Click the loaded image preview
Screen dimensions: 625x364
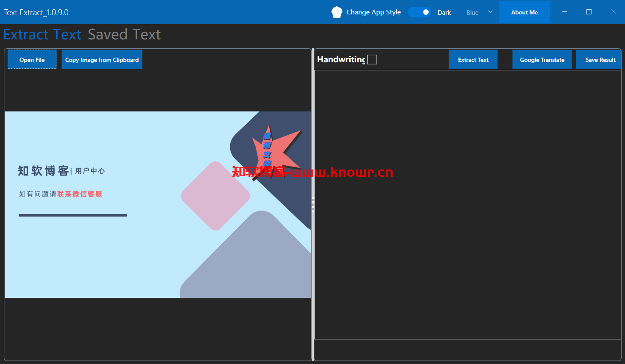coord(158,205)
